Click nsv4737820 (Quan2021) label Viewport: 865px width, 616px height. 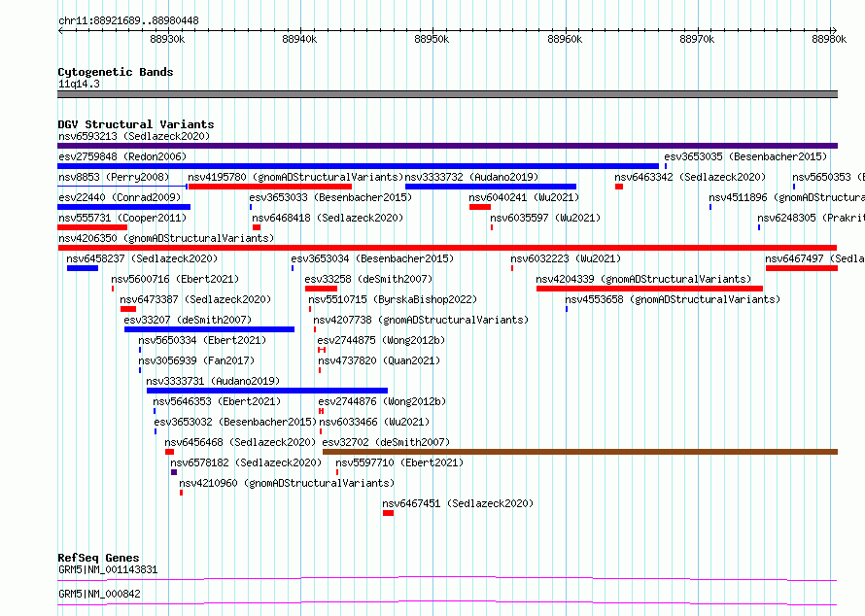point(380,360)
